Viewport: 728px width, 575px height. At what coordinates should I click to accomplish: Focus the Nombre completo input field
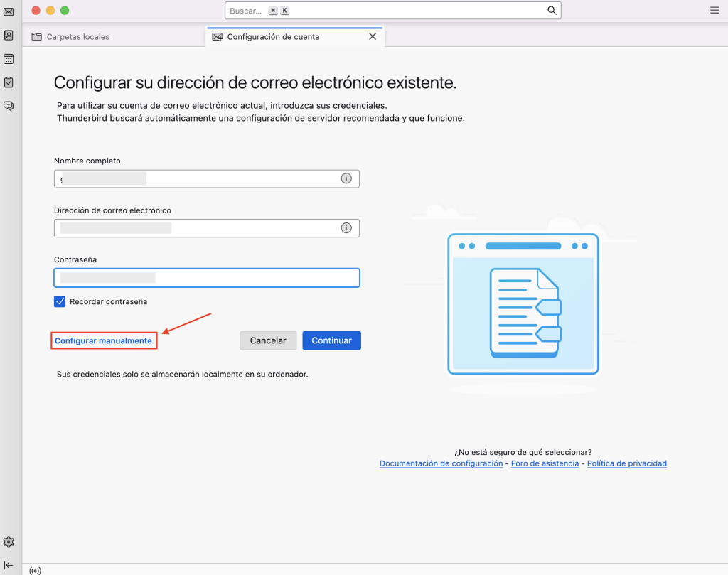click(207, 178)
